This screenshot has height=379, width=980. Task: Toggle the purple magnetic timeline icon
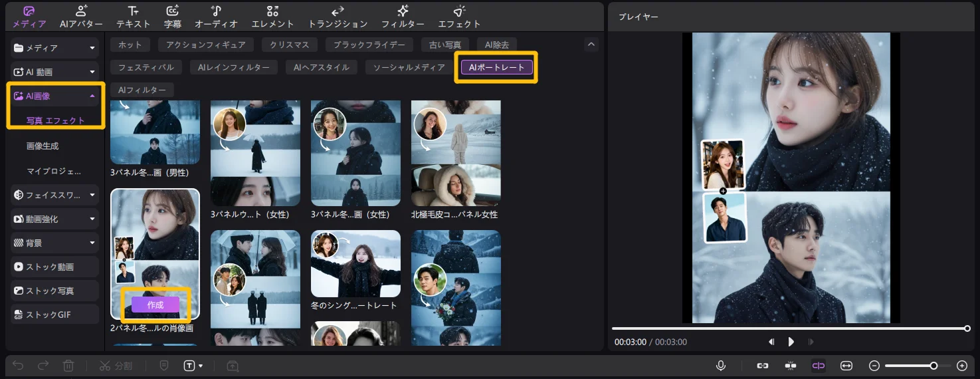819,366
